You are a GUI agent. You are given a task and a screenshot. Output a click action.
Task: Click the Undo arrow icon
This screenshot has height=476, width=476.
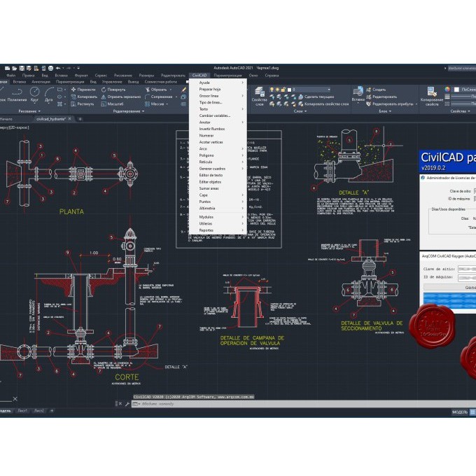tap(58, 69)
